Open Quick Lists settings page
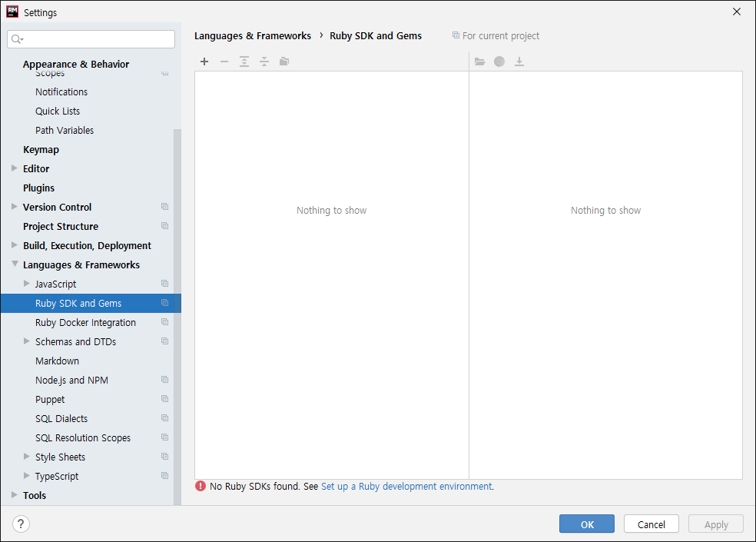The height and width of the screenshot is (542, 756). [x=58, y=111]
